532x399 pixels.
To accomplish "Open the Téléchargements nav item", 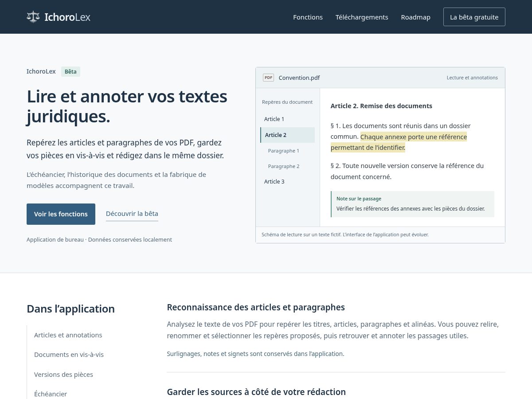I will pyautogui.click(x=362, y=17).
